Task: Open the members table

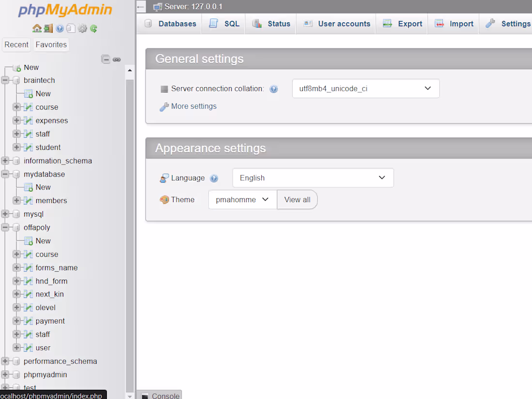Action: click(x=51, y=201)
